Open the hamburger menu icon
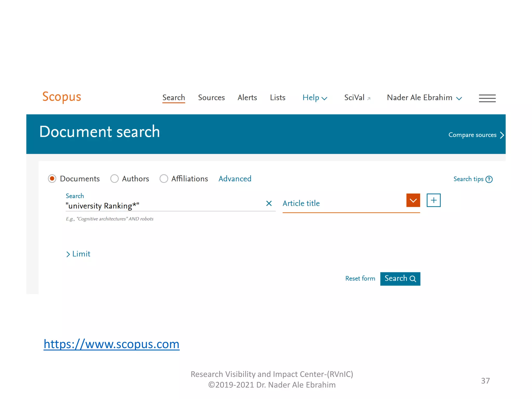Image resolution: width=532 pixels, height=399 pixels. click(487, 98)
